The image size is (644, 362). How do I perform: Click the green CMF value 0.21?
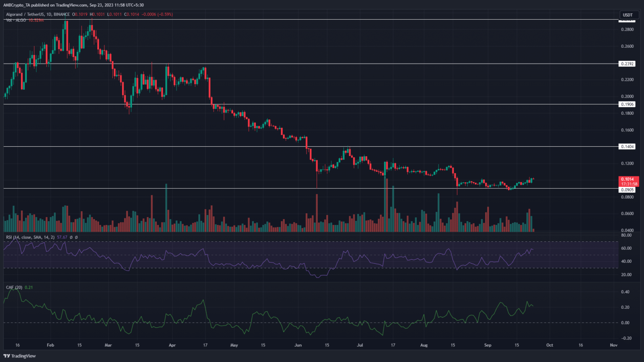[29, 287]
